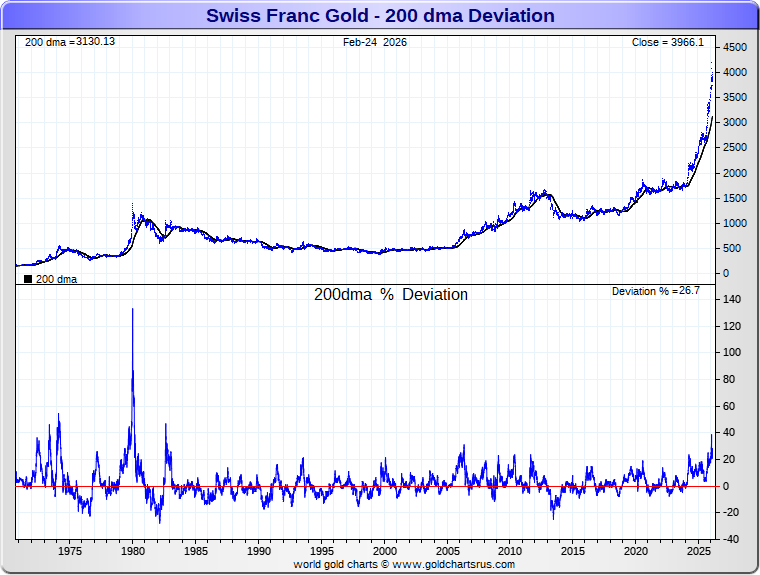Image resolution: width=760 pixels, height=575 pixels.
Task: Click the 'Deviation % =26.7' label
Action: (x=656, y=291)
